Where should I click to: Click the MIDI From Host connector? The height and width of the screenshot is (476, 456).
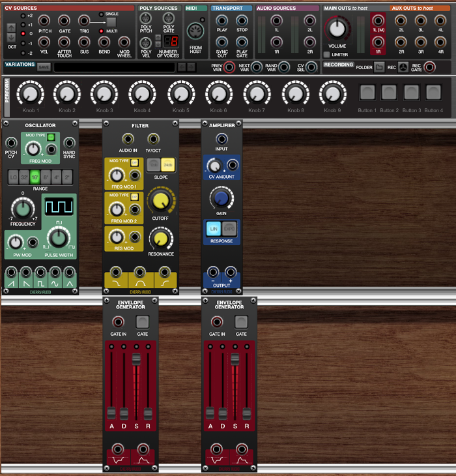195,32
